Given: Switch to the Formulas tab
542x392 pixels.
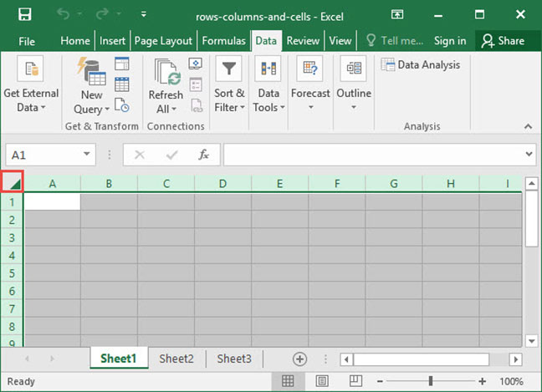Looking at the screenshot, I should click(x=223, y=41).
